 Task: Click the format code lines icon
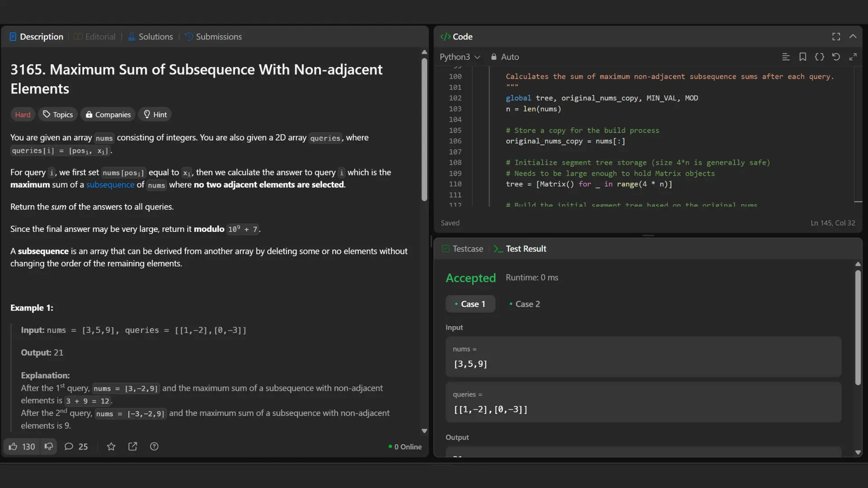(786, 57)
